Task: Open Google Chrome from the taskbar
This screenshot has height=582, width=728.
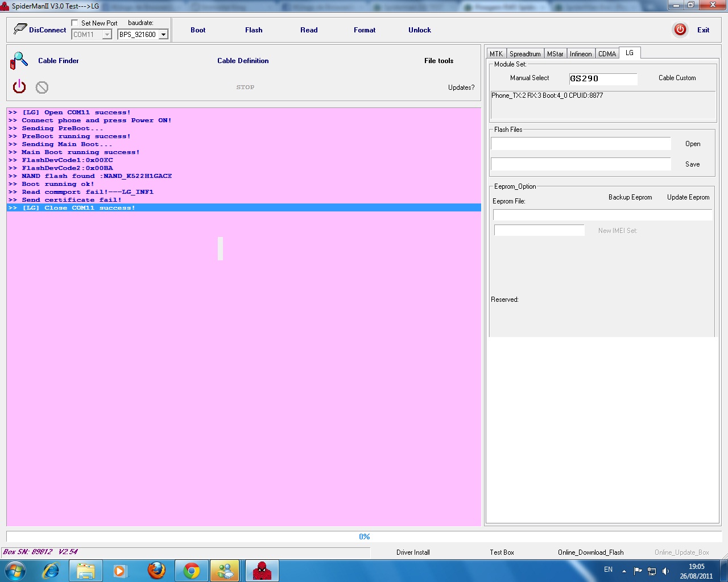Action: point(192,571)
